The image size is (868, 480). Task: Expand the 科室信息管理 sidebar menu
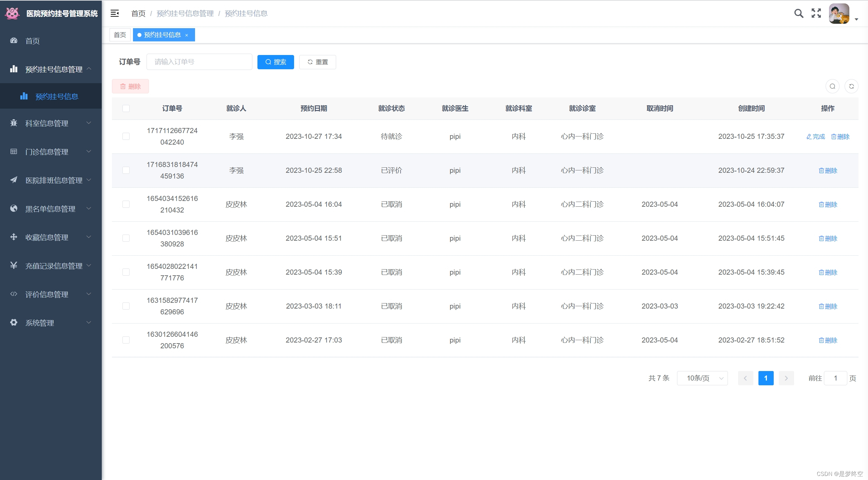tap(51, 123)
